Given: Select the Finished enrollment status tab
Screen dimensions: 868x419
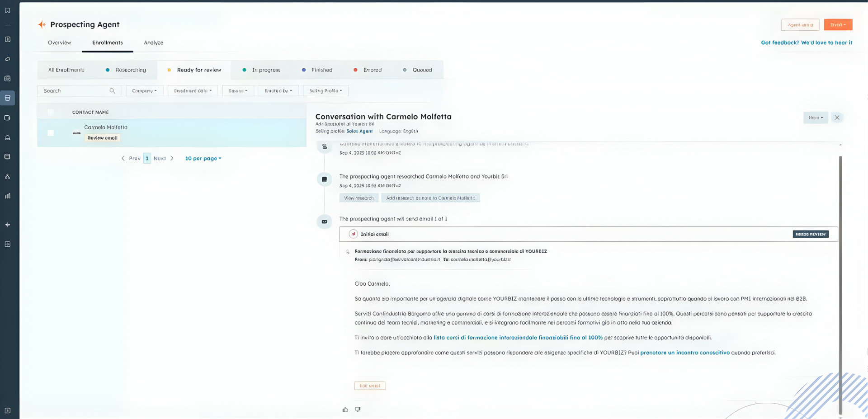Looking at the screenshot, I should tap(321, 70).
